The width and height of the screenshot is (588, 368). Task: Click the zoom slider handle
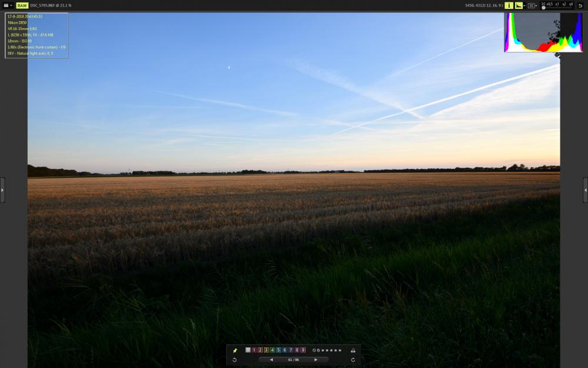click(543, 8)
